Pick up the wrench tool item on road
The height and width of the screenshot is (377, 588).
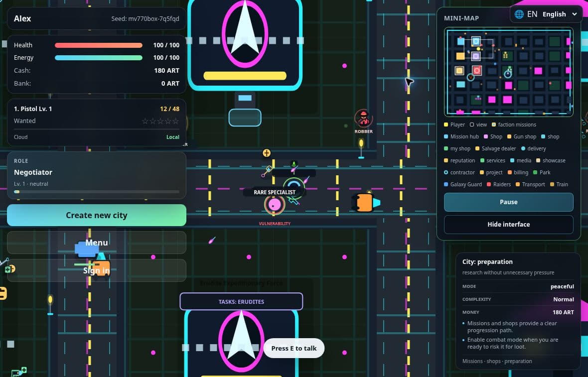[x=267, y=171]
